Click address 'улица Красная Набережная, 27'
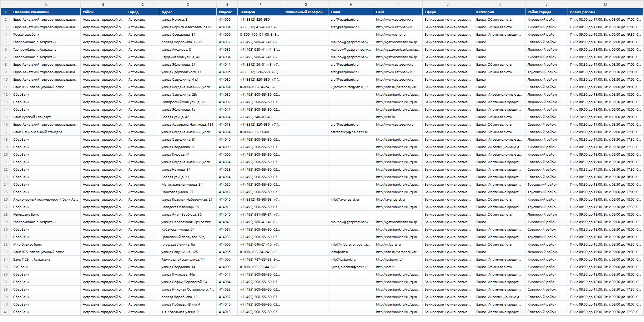Image resolution: width=644 pixels, height=322 pixels. click(188, 200)
